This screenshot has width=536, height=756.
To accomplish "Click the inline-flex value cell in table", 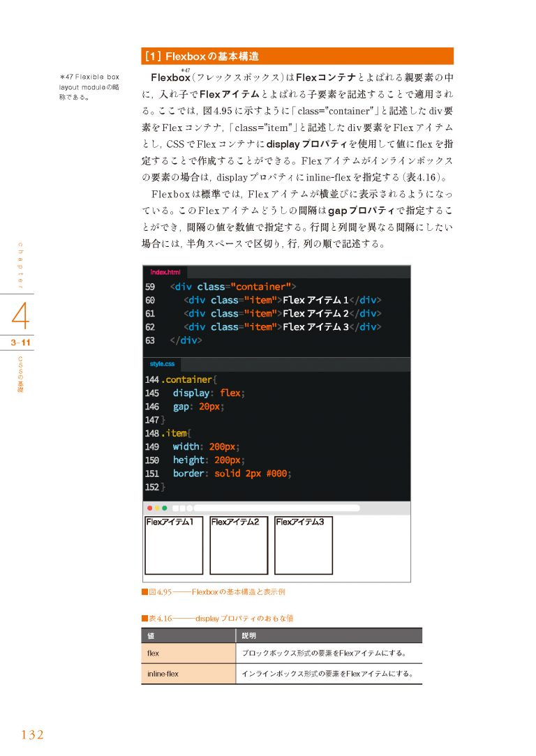I will coord(188,674).
